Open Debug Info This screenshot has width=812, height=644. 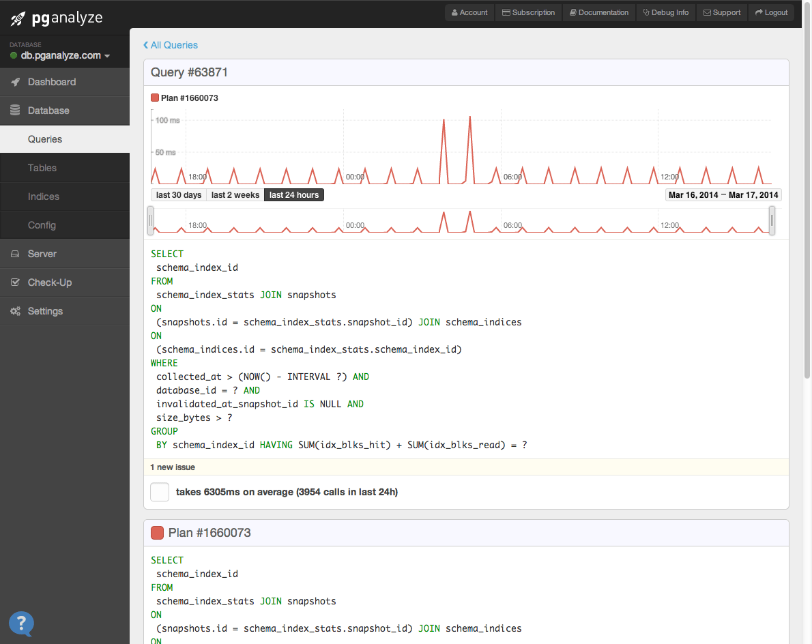(666, 12)
